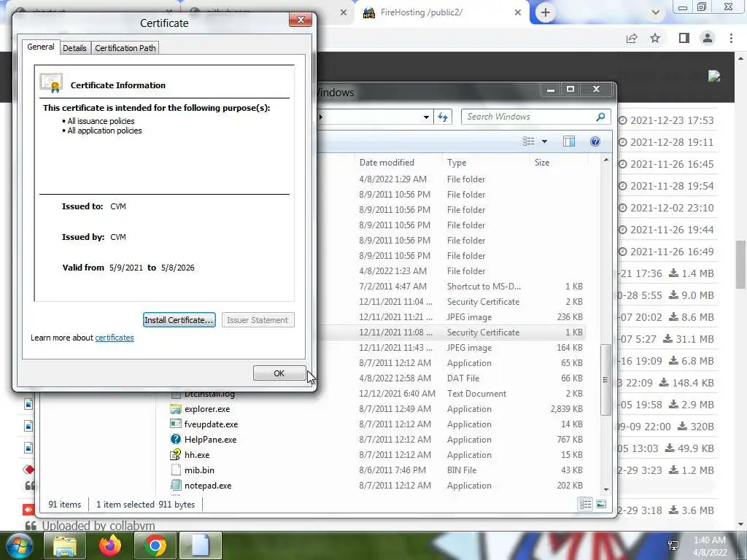Download the 31.1 MB file on FireHosting page

point(689,339)
